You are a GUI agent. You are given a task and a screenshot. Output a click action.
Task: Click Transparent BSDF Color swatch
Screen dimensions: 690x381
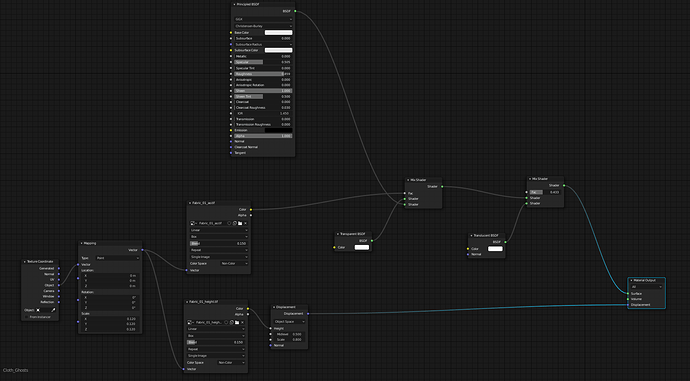point(362,247)
